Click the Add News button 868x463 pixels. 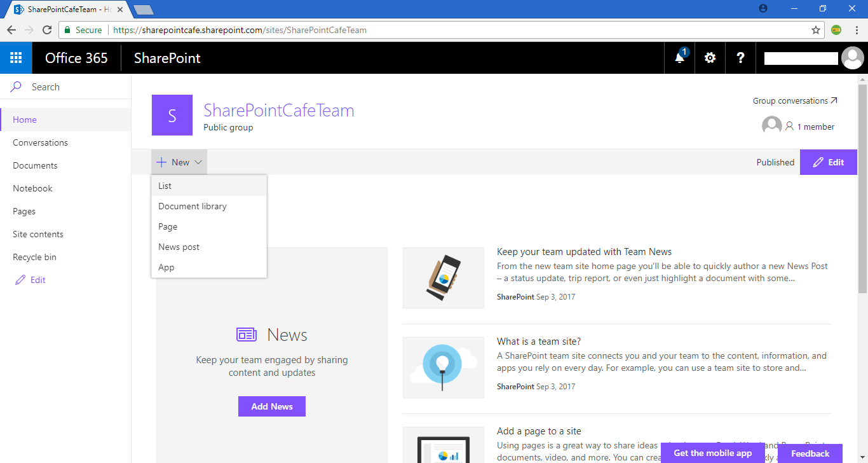[x=272, y=406]
